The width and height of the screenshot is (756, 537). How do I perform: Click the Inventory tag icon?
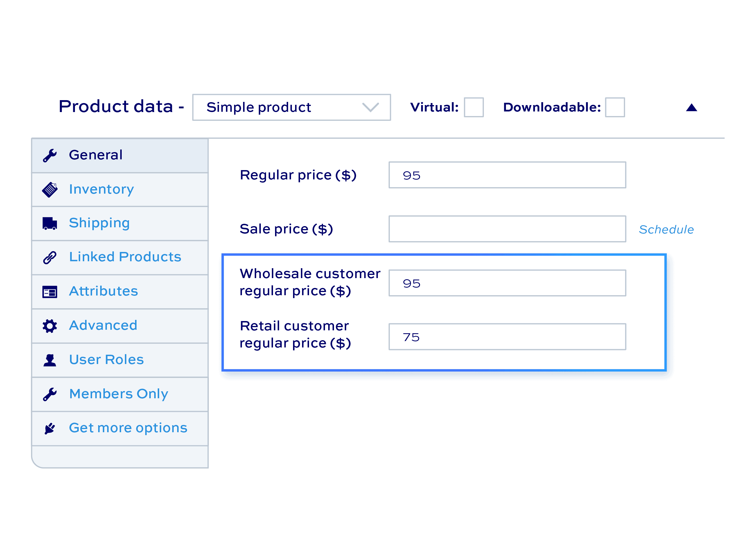pos(50,190)
